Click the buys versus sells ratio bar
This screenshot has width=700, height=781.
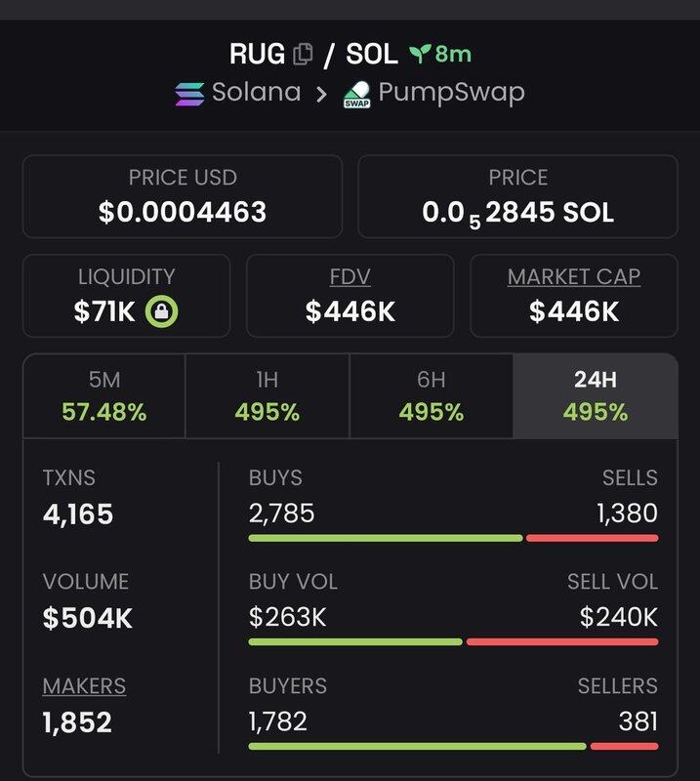coord(453,538)
